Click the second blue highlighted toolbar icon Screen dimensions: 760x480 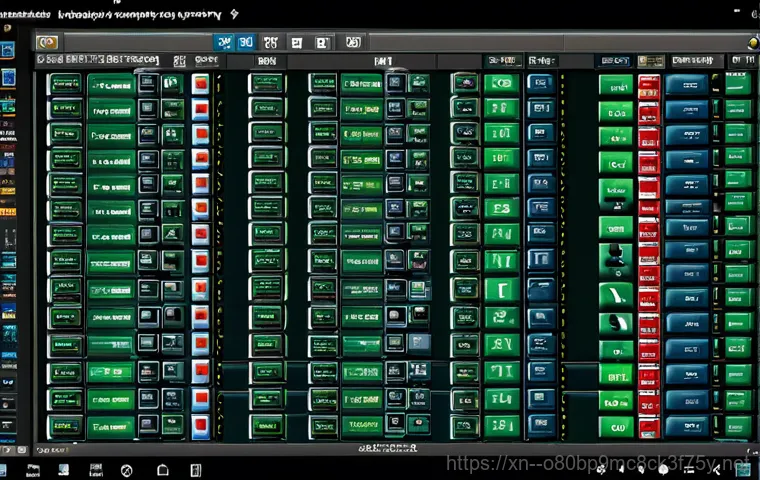(245, 42)
